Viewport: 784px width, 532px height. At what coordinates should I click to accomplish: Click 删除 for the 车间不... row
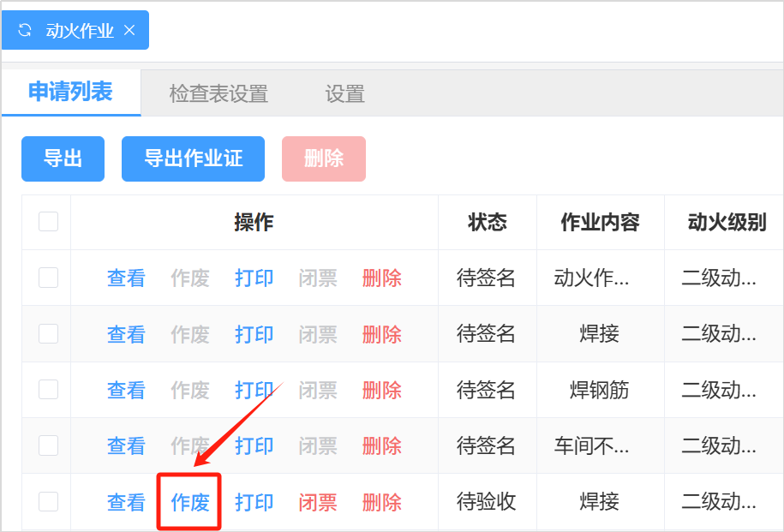coord(381,445)
